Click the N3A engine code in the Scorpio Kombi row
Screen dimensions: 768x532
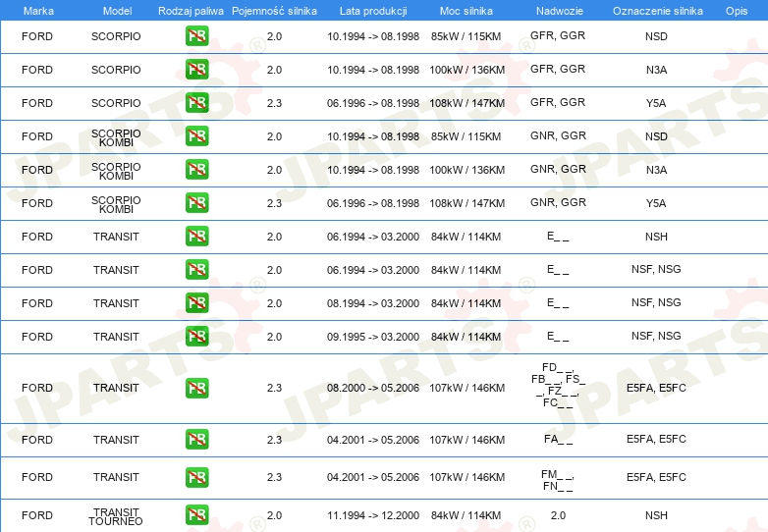click(x=656, y=170)
